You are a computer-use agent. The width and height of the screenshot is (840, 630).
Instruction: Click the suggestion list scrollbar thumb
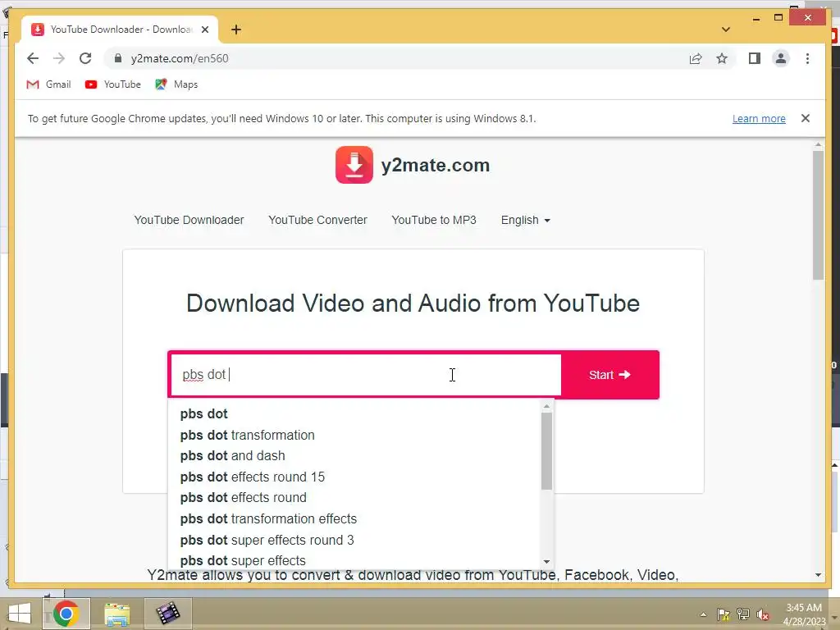click(546, 451)
